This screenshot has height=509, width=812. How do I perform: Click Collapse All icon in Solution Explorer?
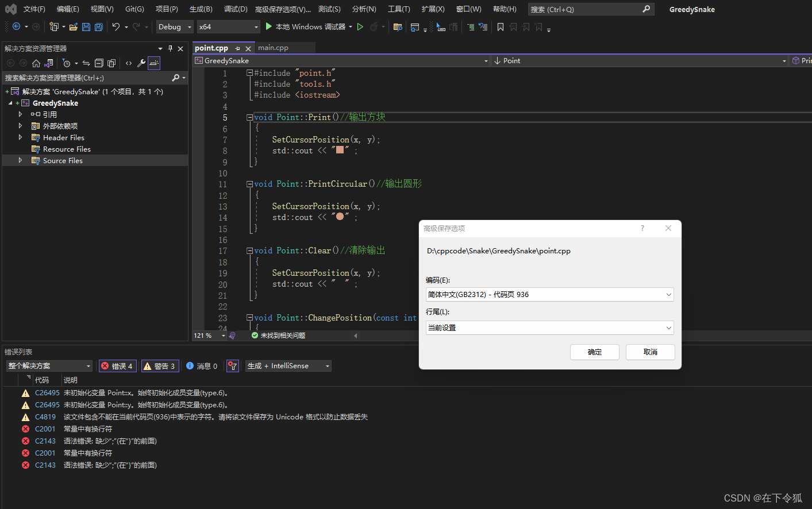[99, 63]
